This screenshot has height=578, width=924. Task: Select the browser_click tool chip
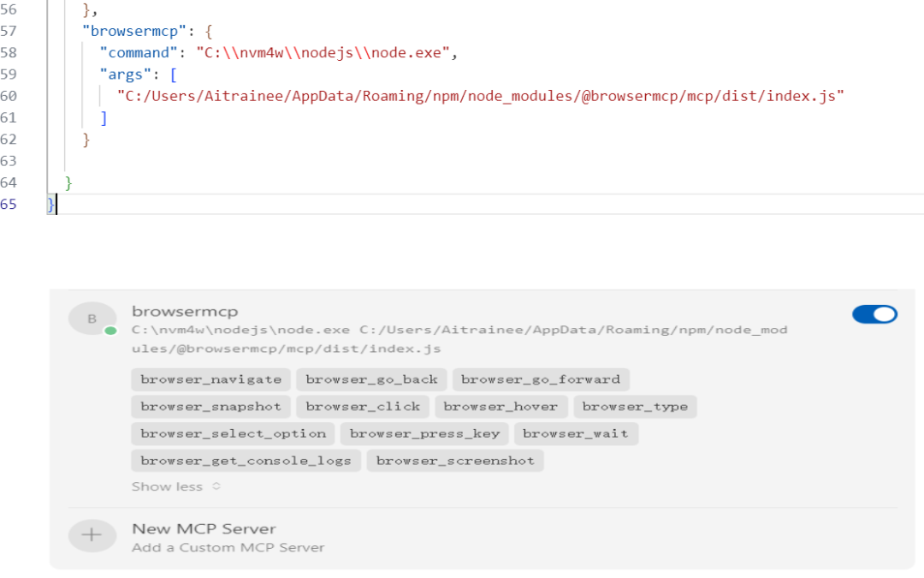click(363, 407)
